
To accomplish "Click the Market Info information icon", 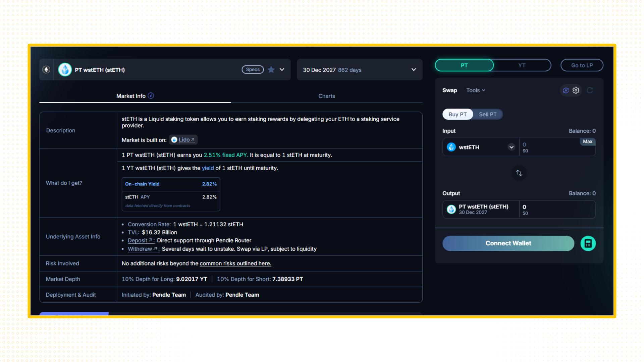I will tap(151, 96).
